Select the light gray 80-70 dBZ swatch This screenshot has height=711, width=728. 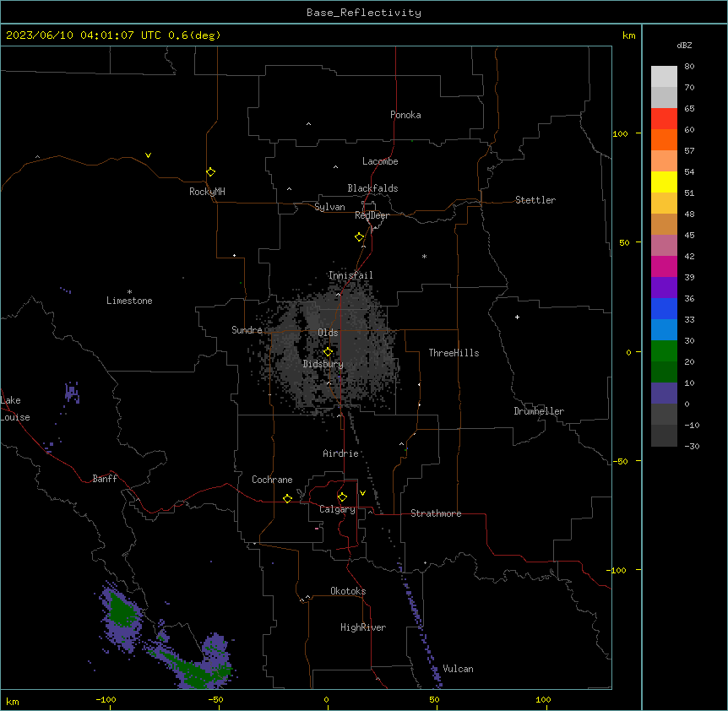click(x=664, y=76)
